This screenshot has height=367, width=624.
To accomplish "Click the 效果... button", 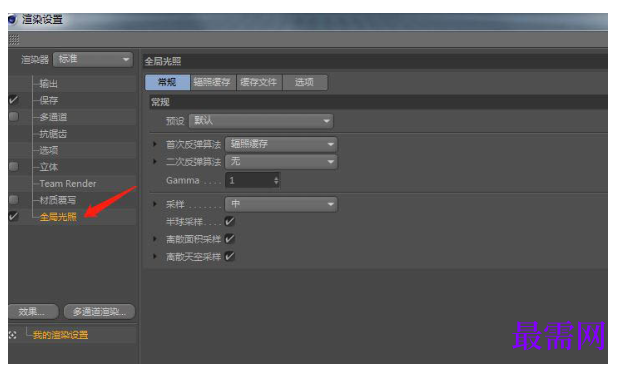I will [33, 312].
